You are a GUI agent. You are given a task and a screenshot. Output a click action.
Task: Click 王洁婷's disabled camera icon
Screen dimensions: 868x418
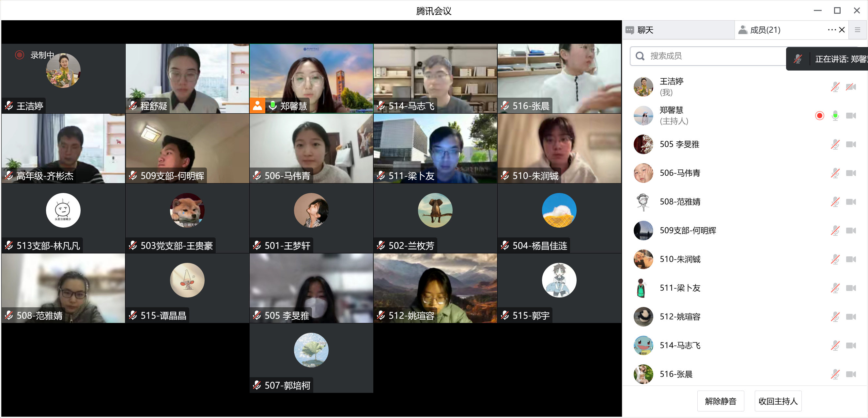851,87
